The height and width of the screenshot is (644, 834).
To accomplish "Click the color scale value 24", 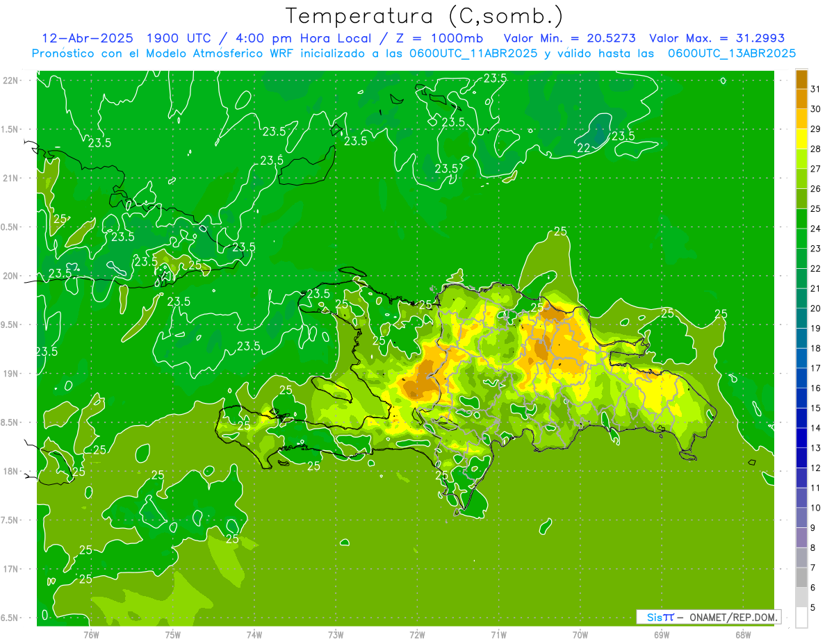I will 816,229.
